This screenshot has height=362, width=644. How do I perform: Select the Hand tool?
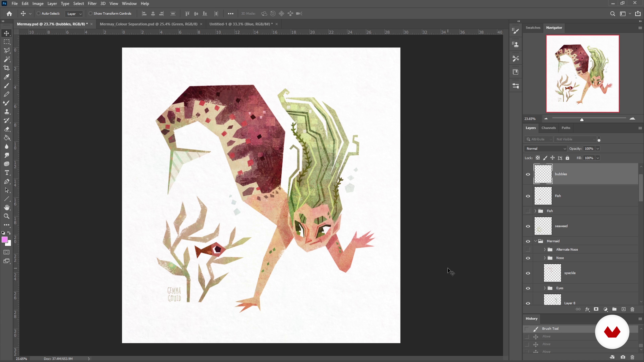[7, 208]
